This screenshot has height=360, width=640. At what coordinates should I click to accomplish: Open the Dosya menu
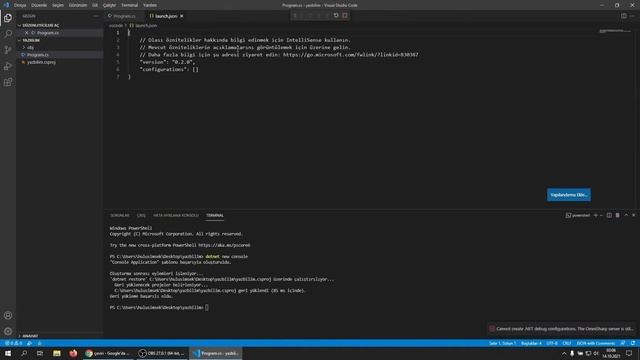pyautogui.click(x=20, y=5)
